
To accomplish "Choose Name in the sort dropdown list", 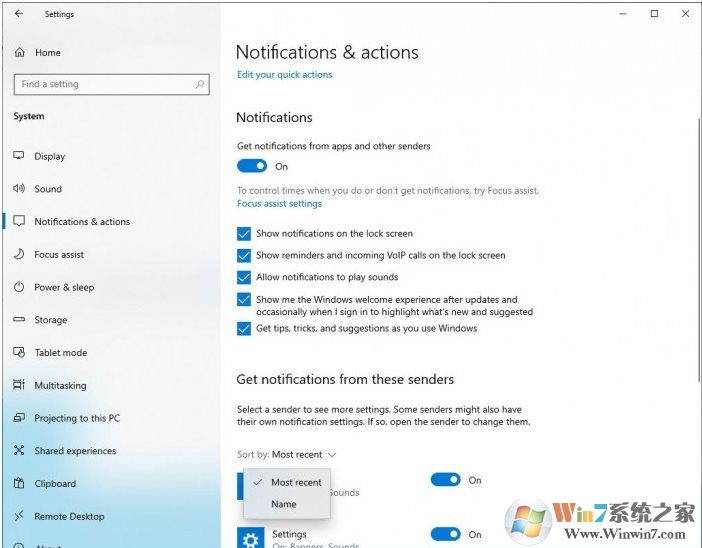I will click(x=284, y=504).
